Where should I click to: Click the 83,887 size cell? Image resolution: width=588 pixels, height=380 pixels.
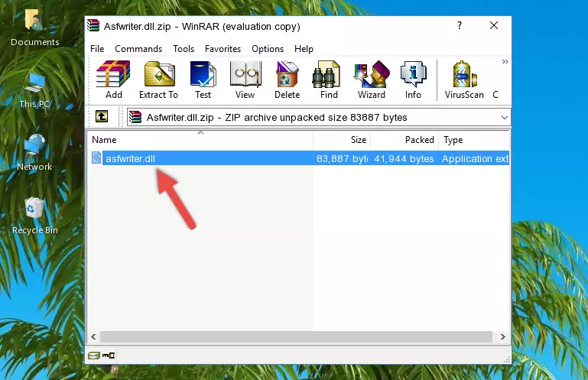342,159
